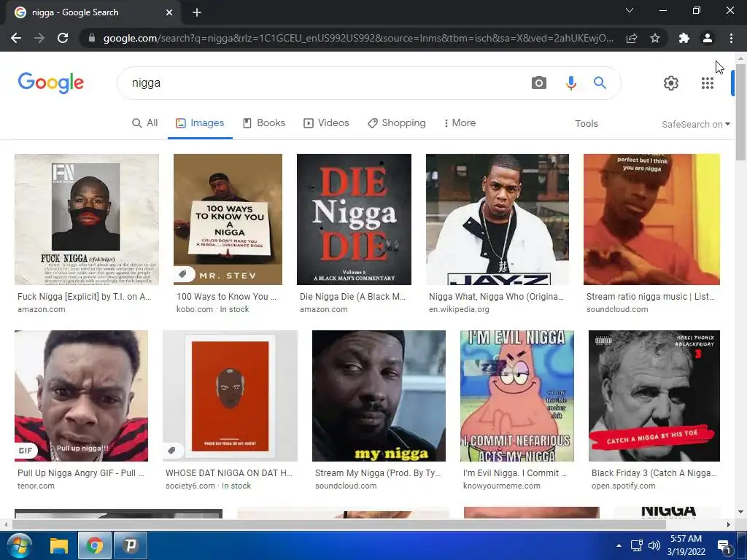Open the Windows Start menu
Viewport: 747px width, 560px height.
[x=18, y=545]
